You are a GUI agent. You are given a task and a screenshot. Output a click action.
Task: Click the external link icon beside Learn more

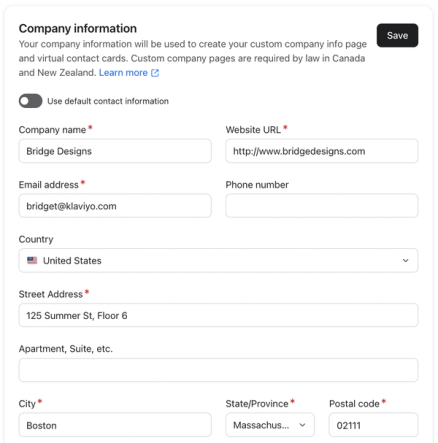pyautogui.click(x=155, y=73)
